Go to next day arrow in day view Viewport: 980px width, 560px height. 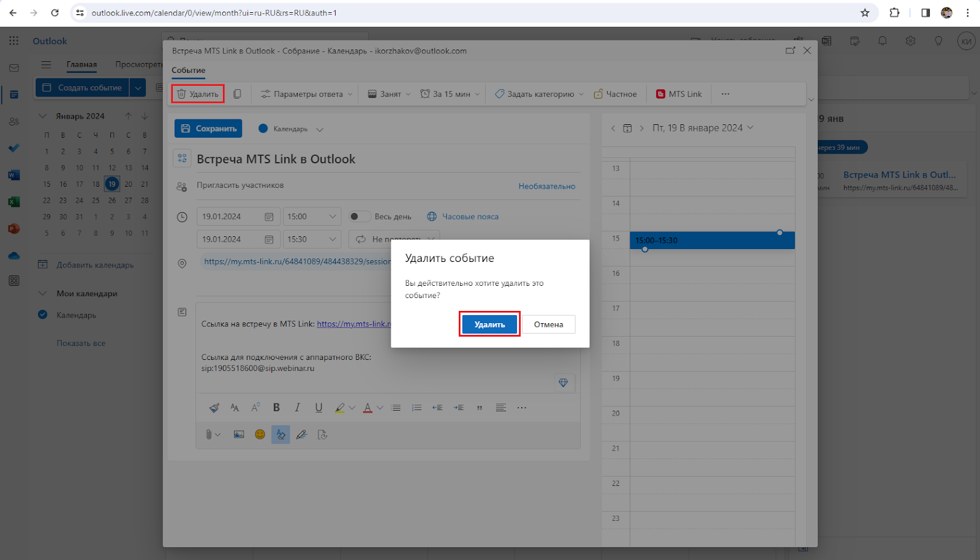[641, 128]
